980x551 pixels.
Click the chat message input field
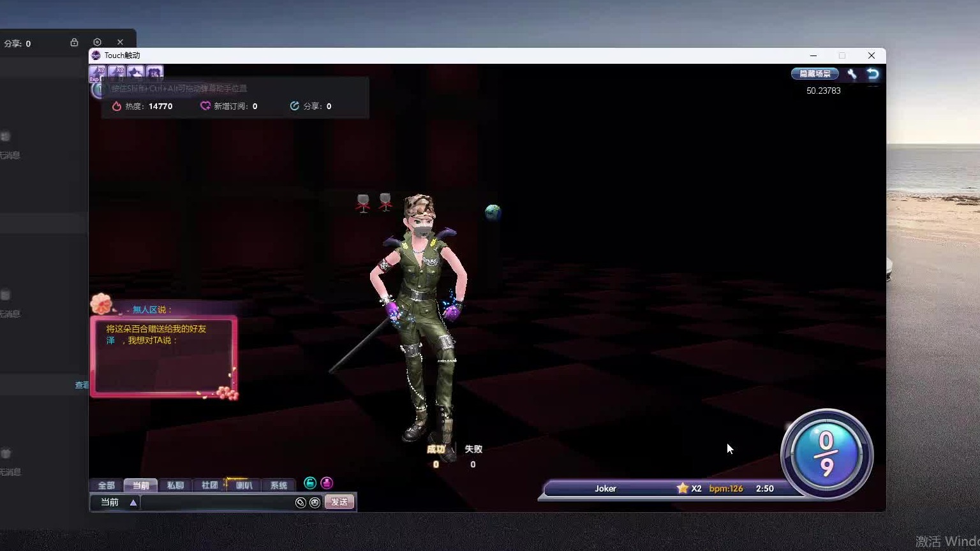point(217,503)
